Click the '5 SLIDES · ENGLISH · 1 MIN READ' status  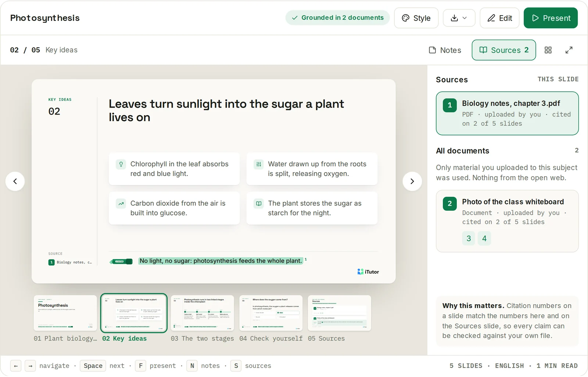coord(513,366)
